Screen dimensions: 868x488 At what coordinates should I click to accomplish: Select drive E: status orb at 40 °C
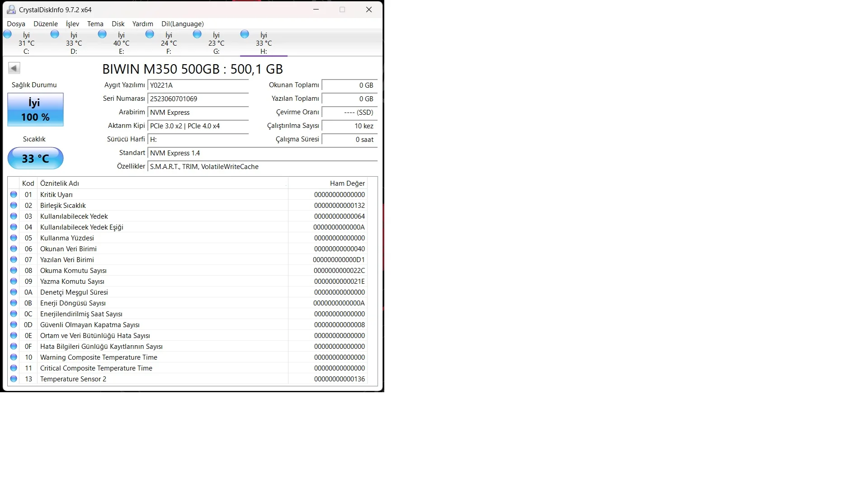point(102,34)
